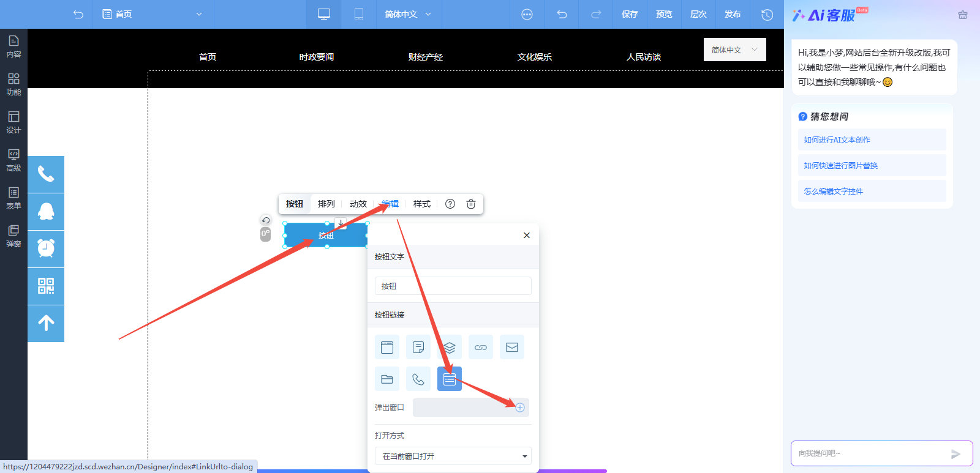Image resolution: width=980 pixels, height=473 pixels.
Task: Click the QQ penguin floating button
Action: point(46,212)
